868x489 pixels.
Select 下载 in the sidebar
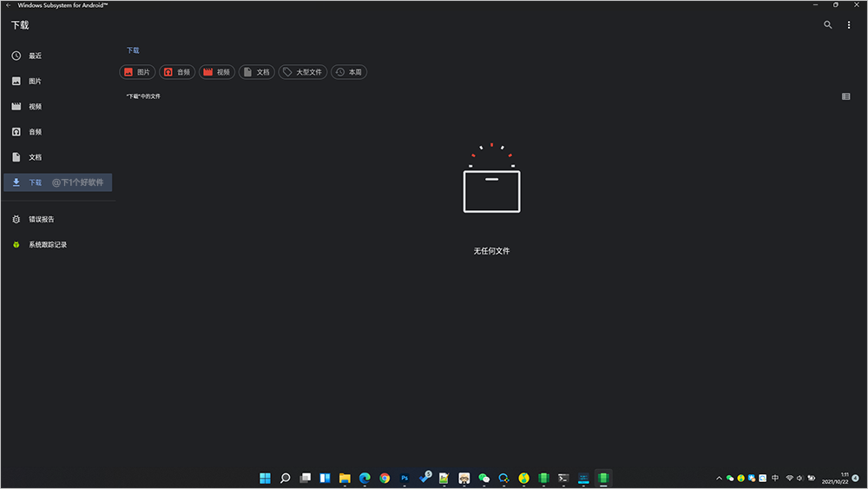coord(35,182)
